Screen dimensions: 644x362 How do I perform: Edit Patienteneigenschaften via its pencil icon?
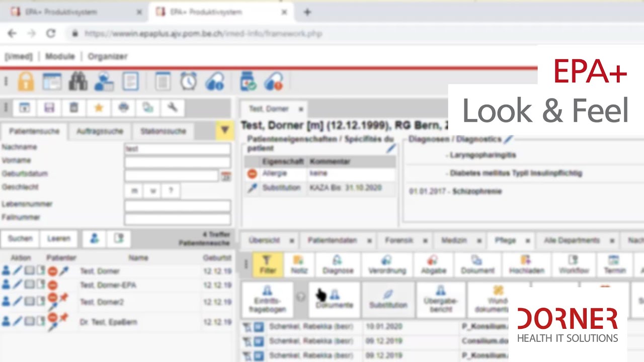[391, 148]
